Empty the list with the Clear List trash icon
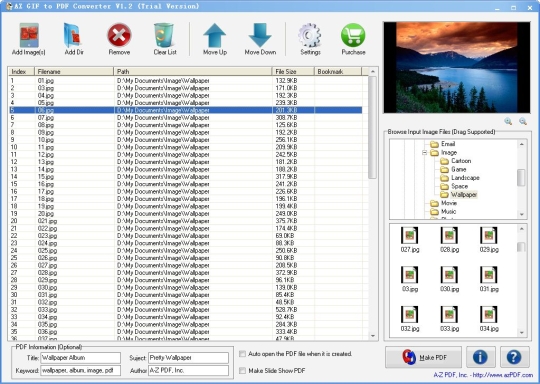Viewport: 540px width, 384px height. 164,35
